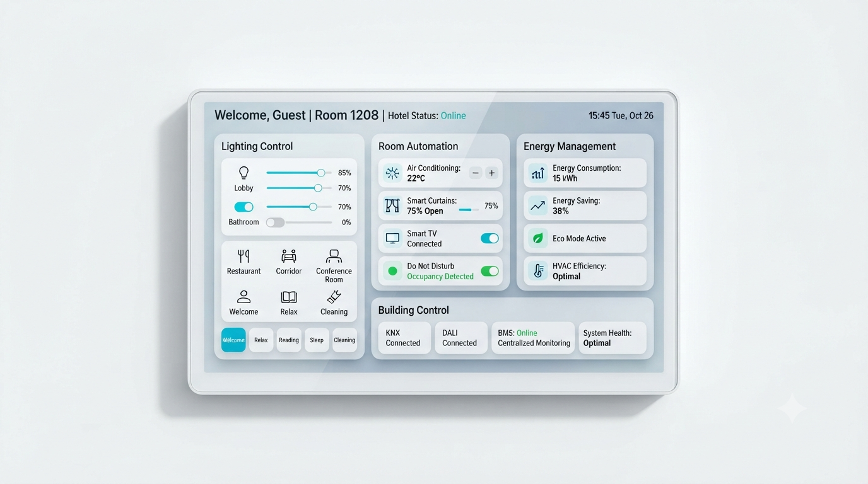Turn off the teal toggle above the Bathroom label
Image resolution: width=868 pixels, height=484 pixels.
(x=243, y=207)
